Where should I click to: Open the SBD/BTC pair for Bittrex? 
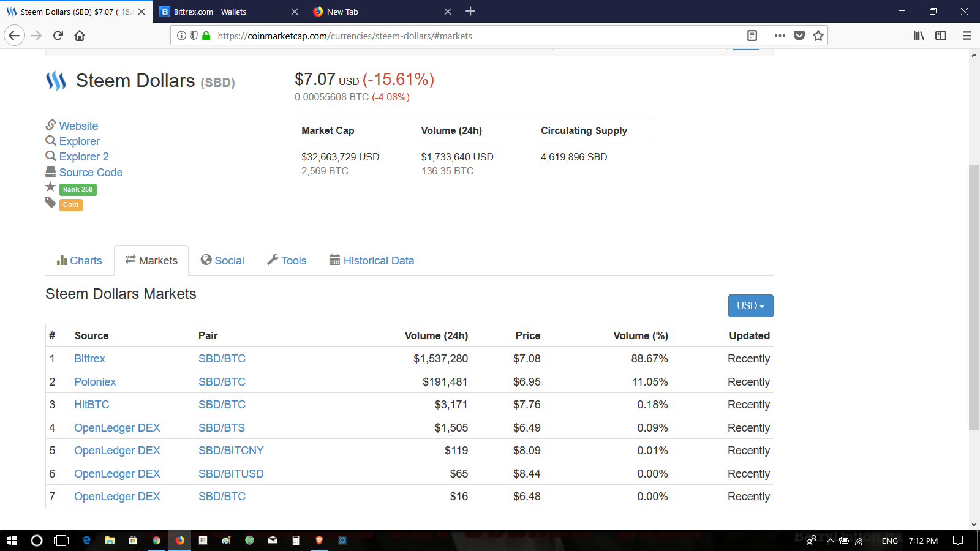coord(222,359)
